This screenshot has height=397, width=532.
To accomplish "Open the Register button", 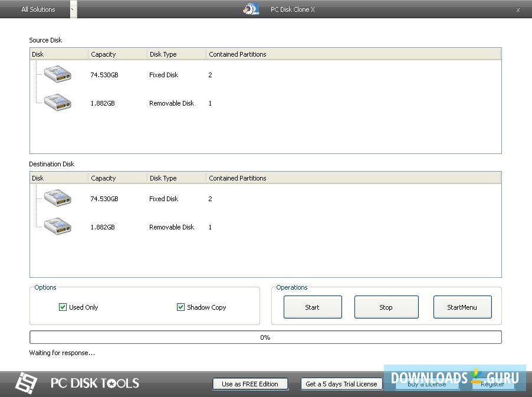I will coord(492,384).
